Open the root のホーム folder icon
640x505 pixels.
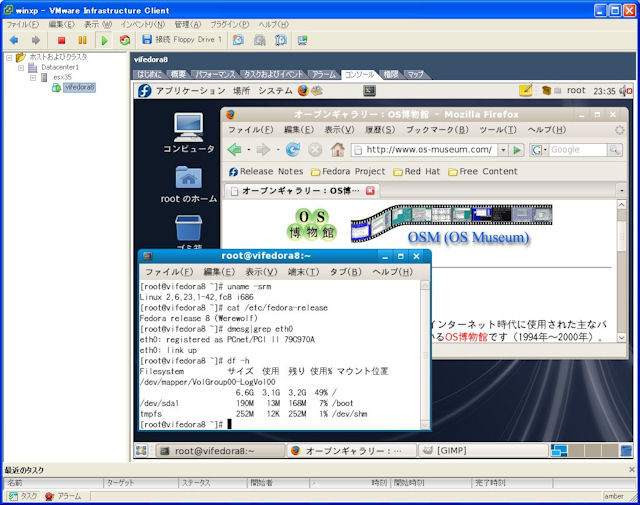188,184
